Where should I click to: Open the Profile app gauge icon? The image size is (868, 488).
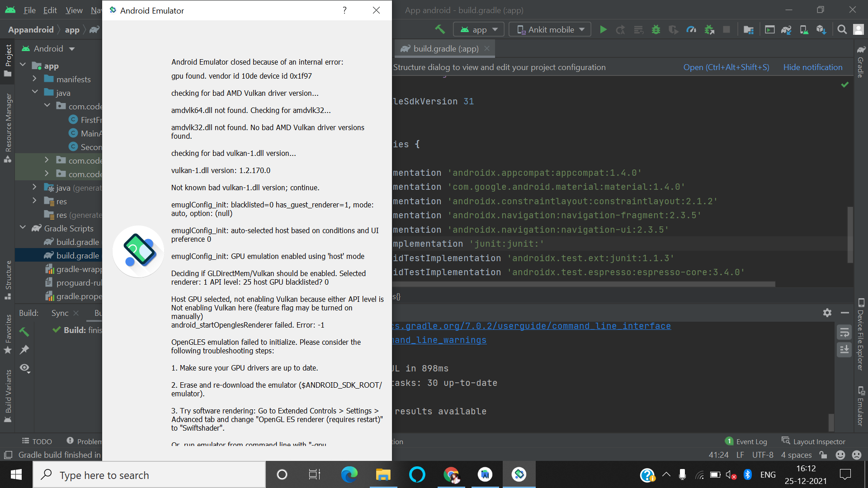click(691, 30)
